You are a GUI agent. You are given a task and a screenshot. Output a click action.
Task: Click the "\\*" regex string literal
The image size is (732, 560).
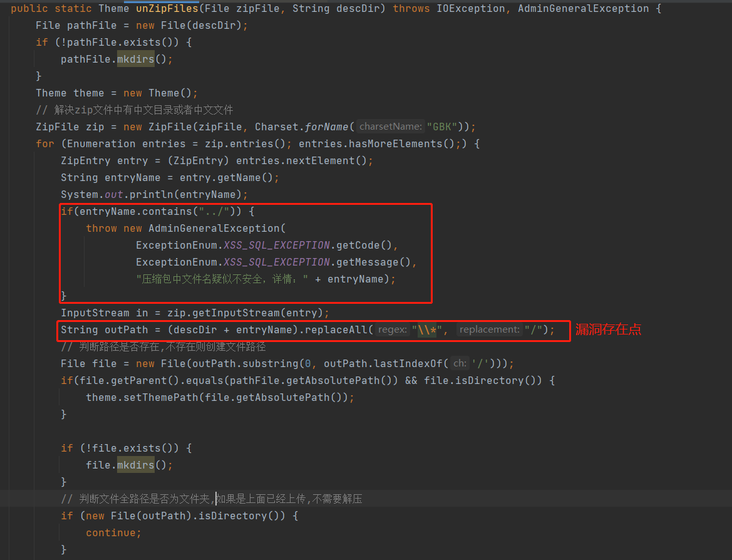tap(426, 329)
